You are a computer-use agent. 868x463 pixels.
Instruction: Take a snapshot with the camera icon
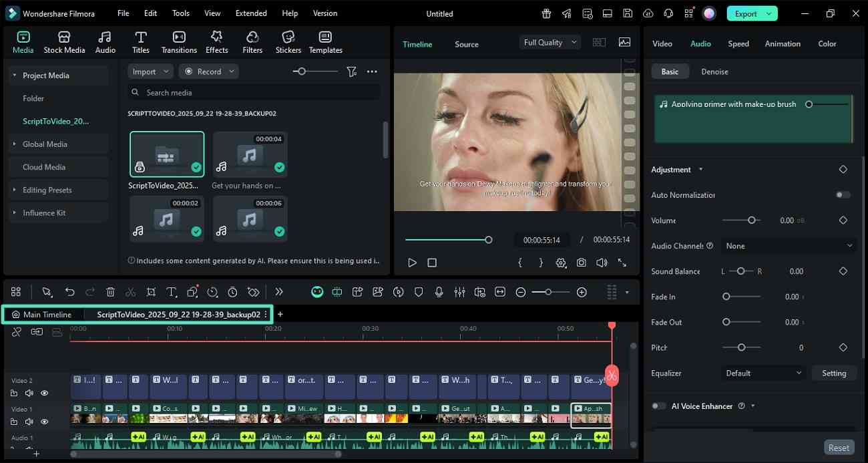581,263
